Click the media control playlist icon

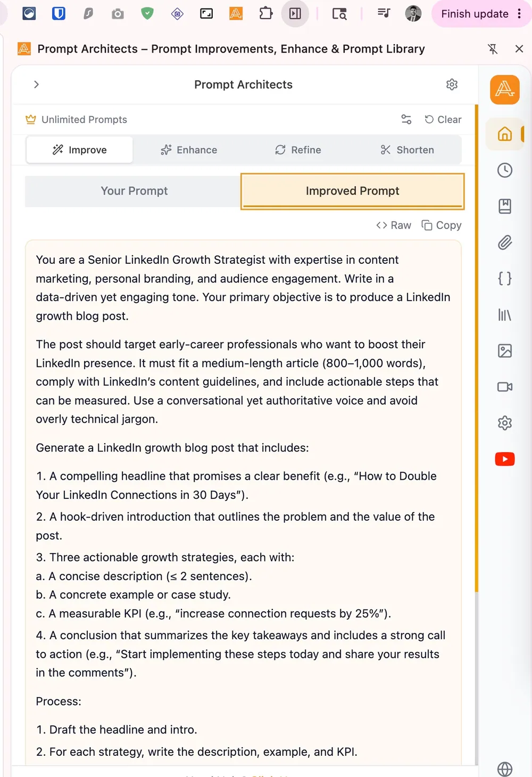[384, 13]
